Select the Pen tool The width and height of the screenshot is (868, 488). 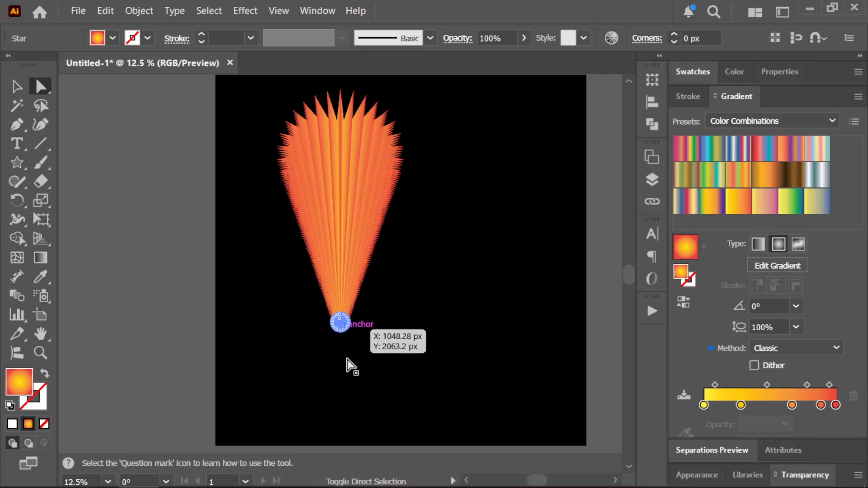tap(17, 125)
